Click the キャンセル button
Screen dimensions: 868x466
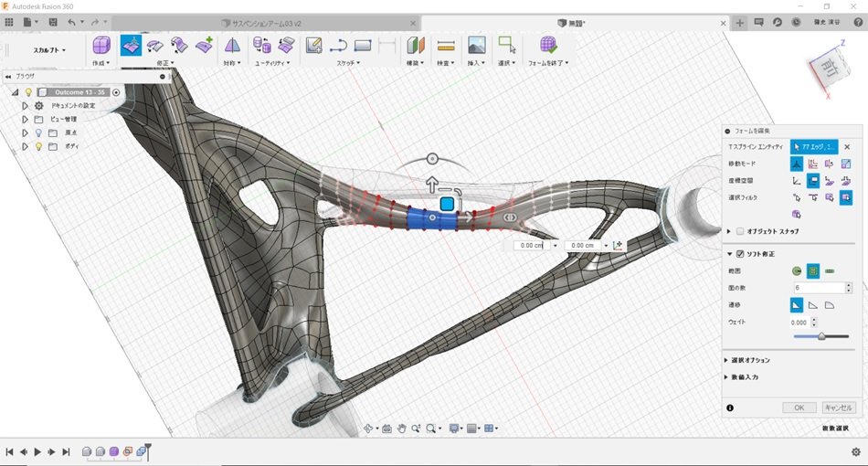[838, 408]
